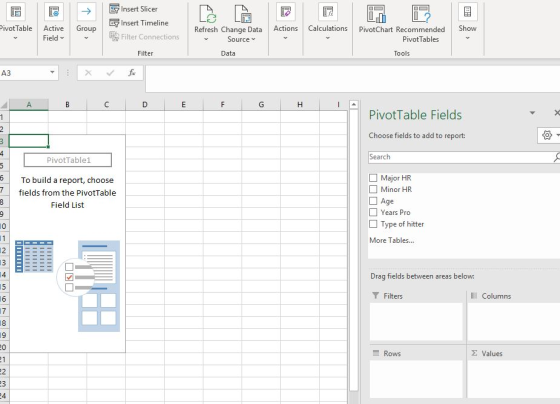Click "Drag fields between areas below:" text
This screenshot has height=404, width=560.
pyautogui.click(x=422, y=276)
